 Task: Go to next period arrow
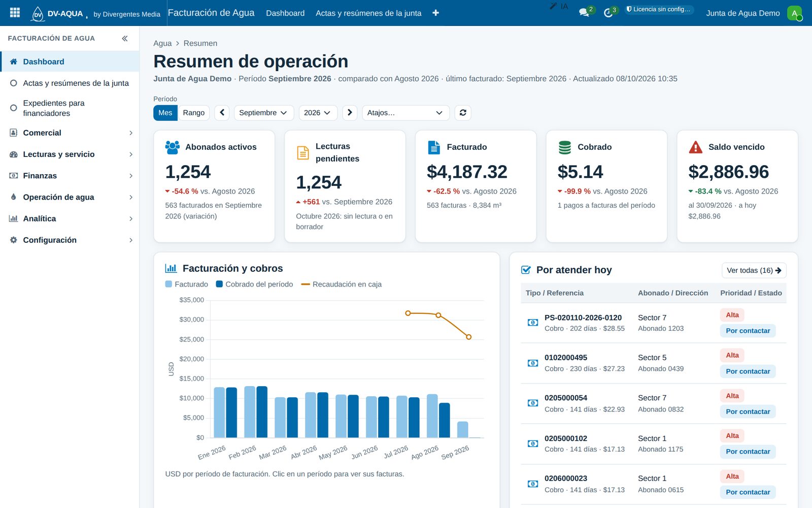(350, 113)
